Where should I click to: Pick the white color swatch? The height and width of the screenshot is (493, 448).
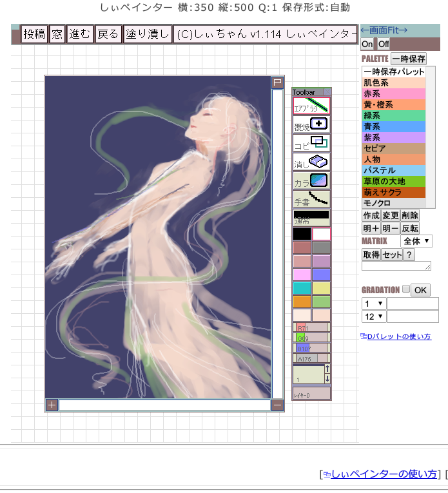[321, 234]
